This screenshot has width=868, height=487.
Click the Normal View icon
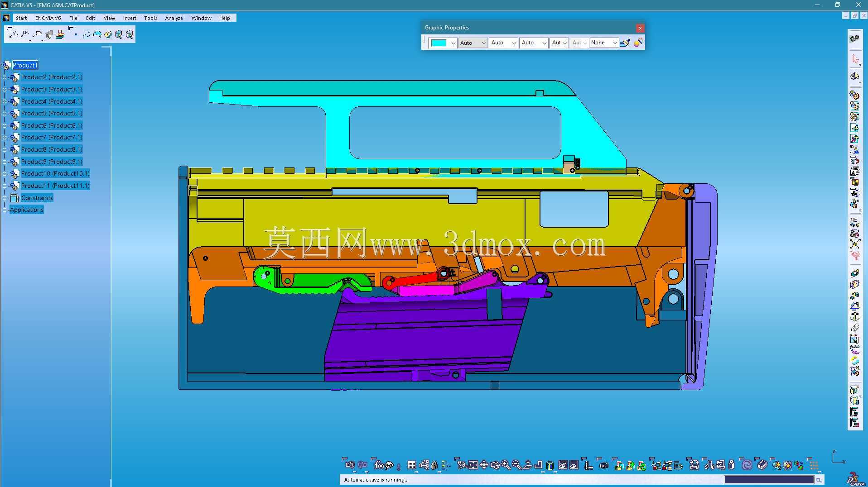pos(527,465)
